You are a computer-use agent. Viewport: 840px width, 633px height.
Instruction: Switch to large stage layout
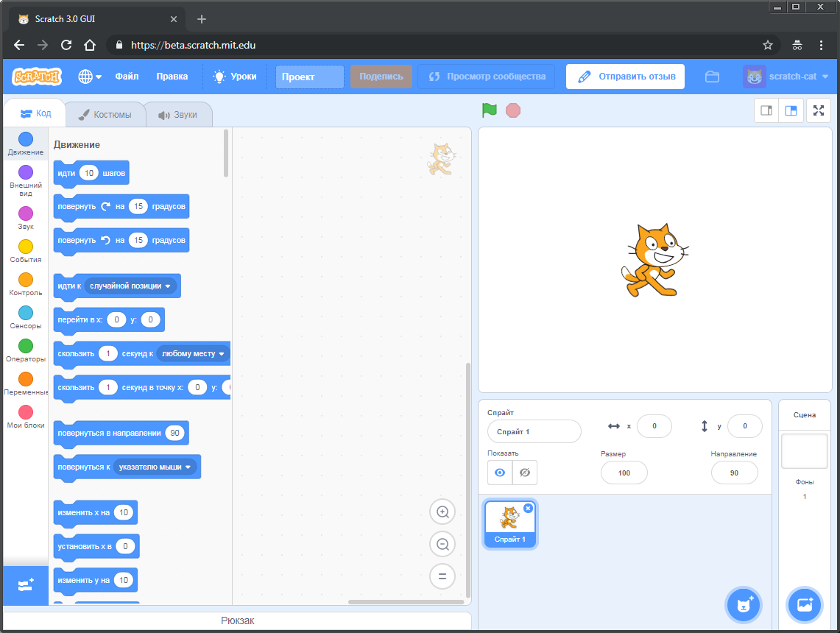point(791,110)
